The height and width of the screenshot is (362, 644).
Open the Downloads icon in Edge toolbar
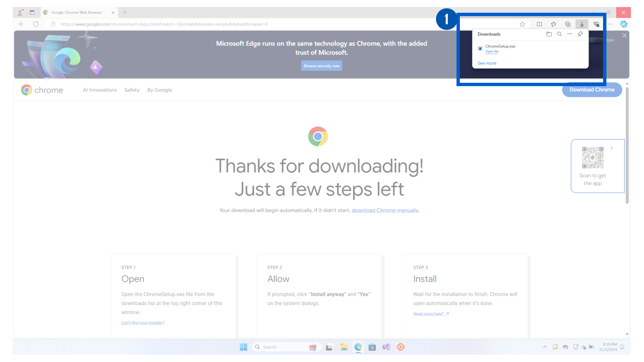[x=582, y=24]
